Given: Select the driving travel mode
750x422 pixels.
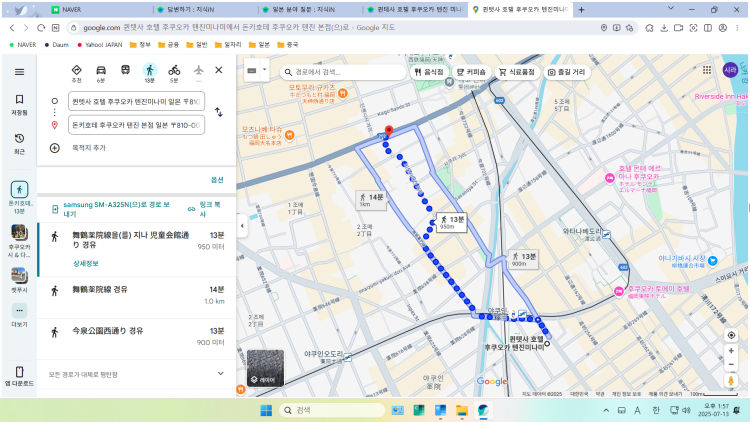Looking at the screenshot, I should (x=101, y=73).
